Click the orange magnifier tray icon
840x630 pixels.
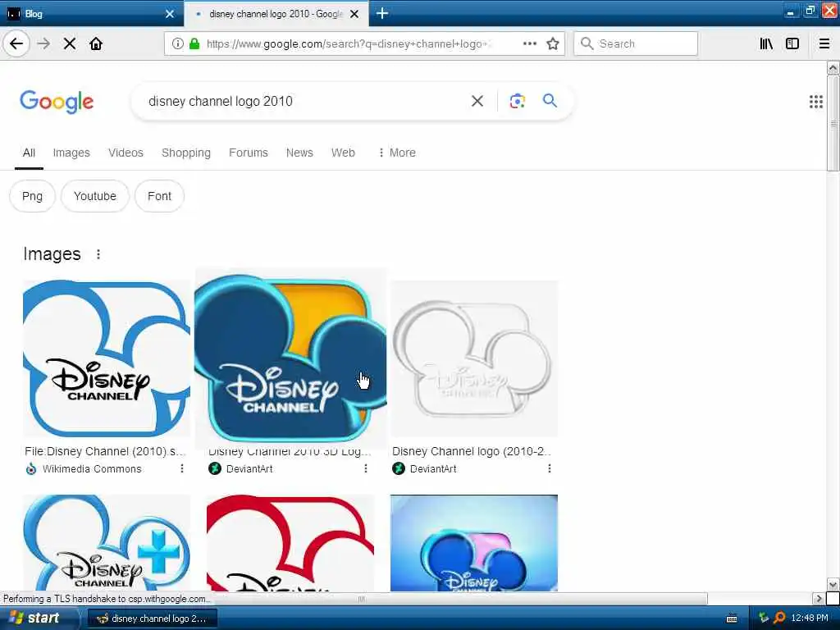point(779,619)
